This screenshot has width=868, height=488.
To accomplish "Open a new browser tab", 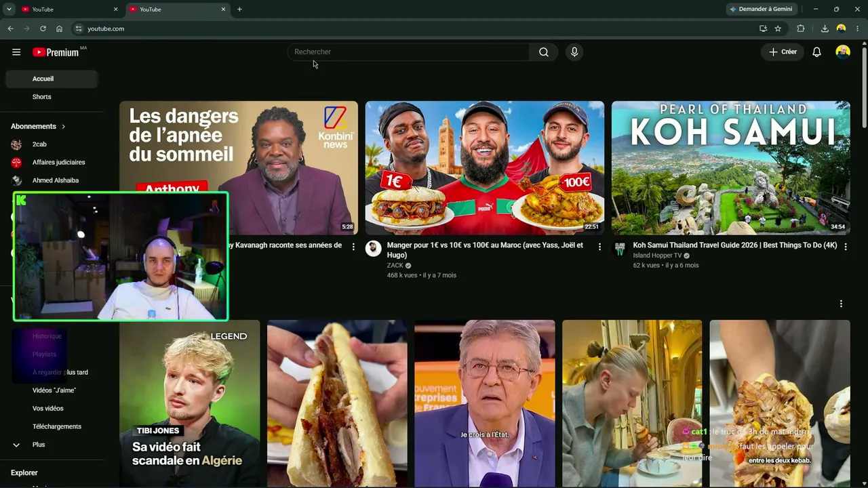I will [239, 9].
